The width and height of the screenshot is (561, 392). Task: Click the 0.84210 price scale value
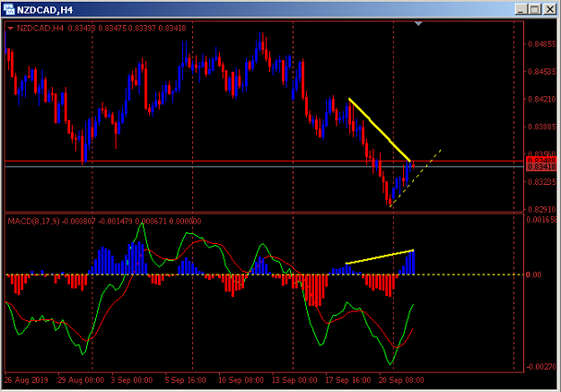point(542,99)
